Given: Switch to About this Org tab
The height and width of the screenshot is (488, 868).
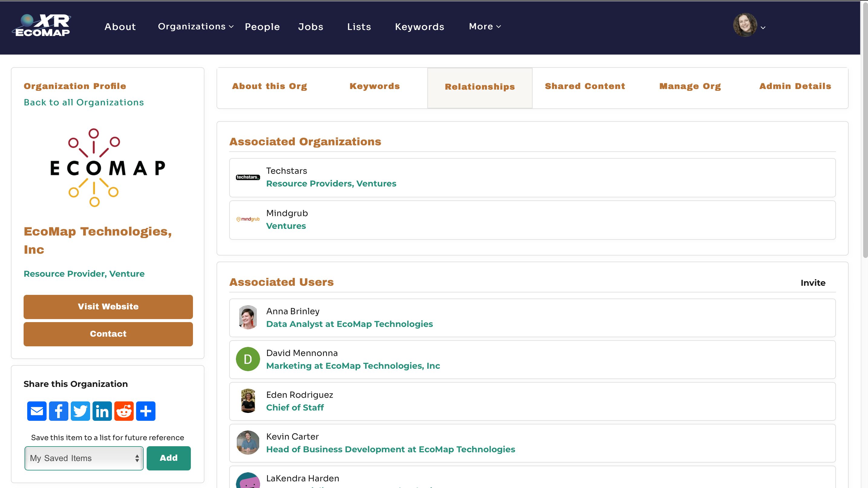Looking at the screenshot, I should tap(269, 86).
